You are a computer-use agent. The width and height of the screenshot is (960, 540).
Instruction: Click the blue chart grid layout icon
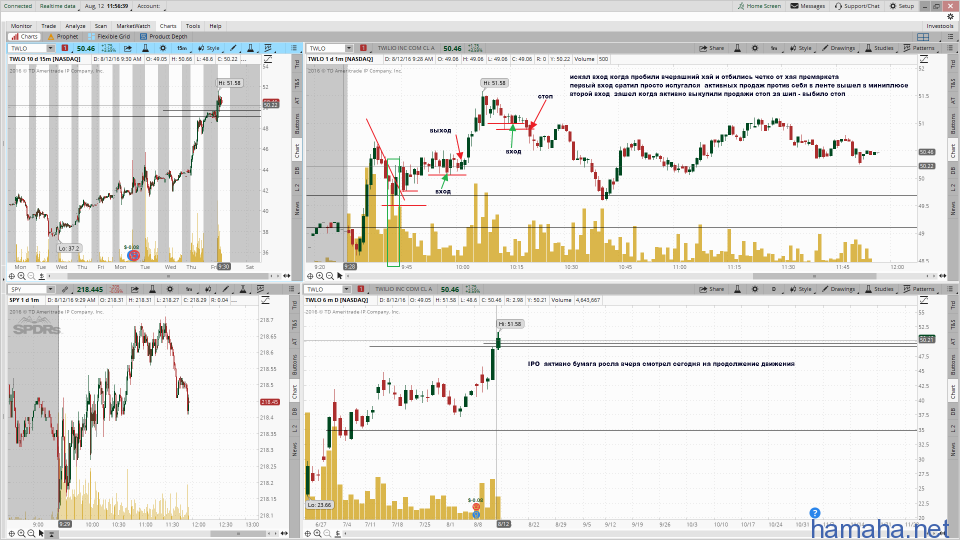coord(923,37)
